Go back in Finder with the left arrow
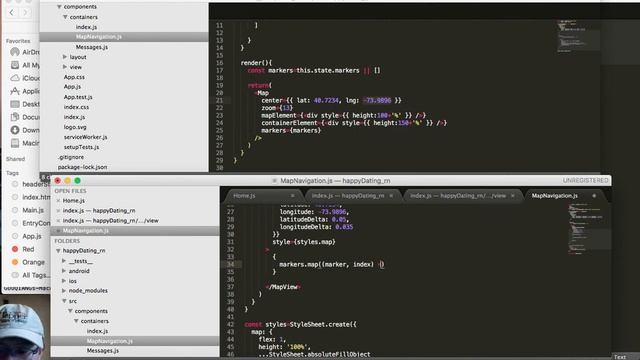Screen dimensions: 640x360 (11, 13)
